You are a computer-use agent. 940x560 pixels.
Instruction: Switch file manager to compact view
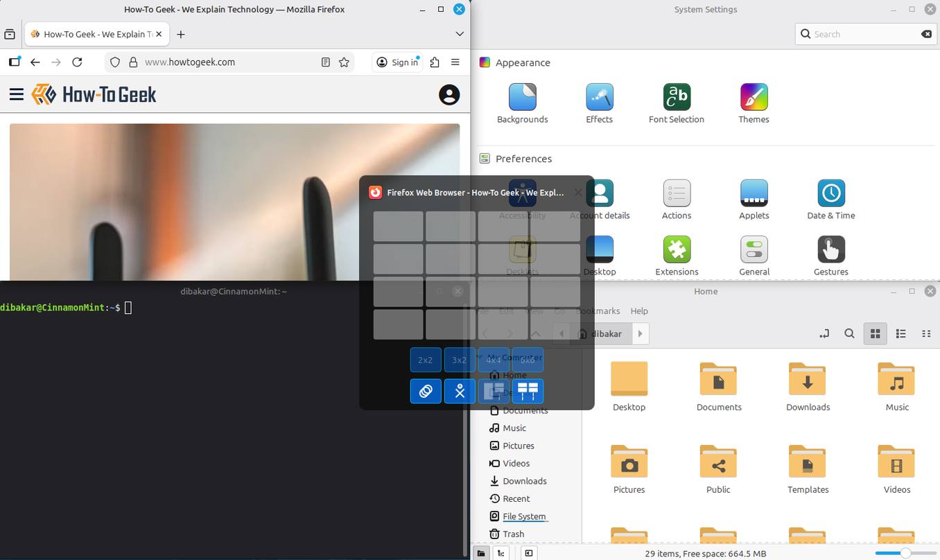[x=926, y=333]
